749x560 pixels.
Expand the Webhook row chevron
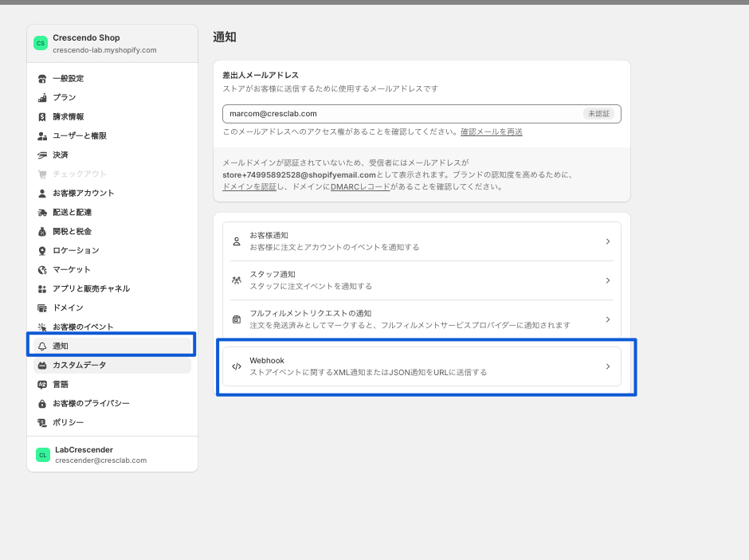click(607, 367)
